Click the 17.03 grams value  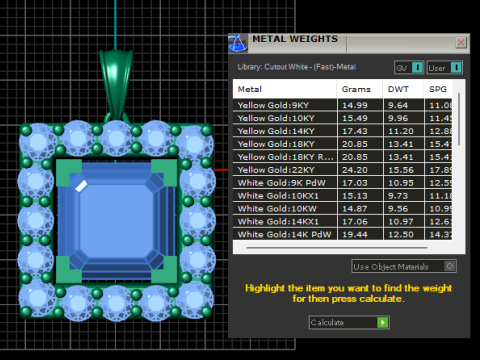pos(355,183)
